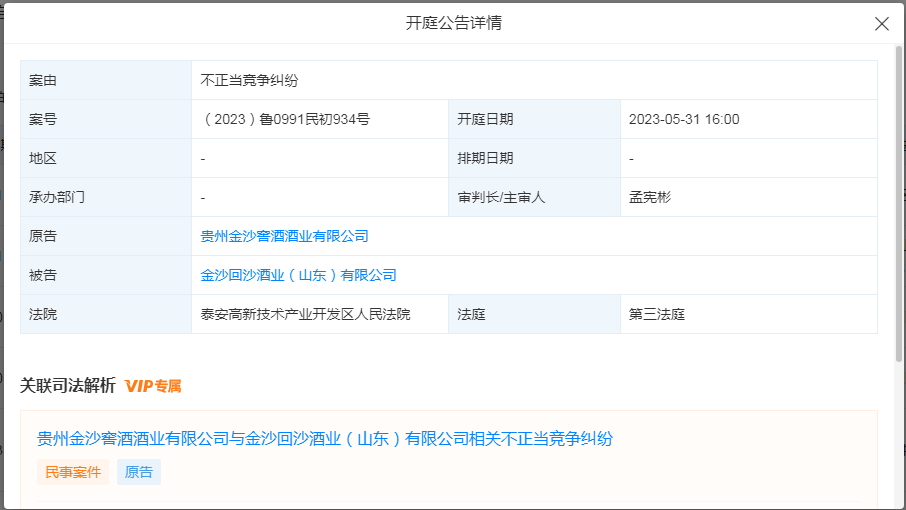The width and height of the screenshot is (906, 510).
Task: Select court 泰安高新技术产业开发区人民法院
Action: click(305, 314)
